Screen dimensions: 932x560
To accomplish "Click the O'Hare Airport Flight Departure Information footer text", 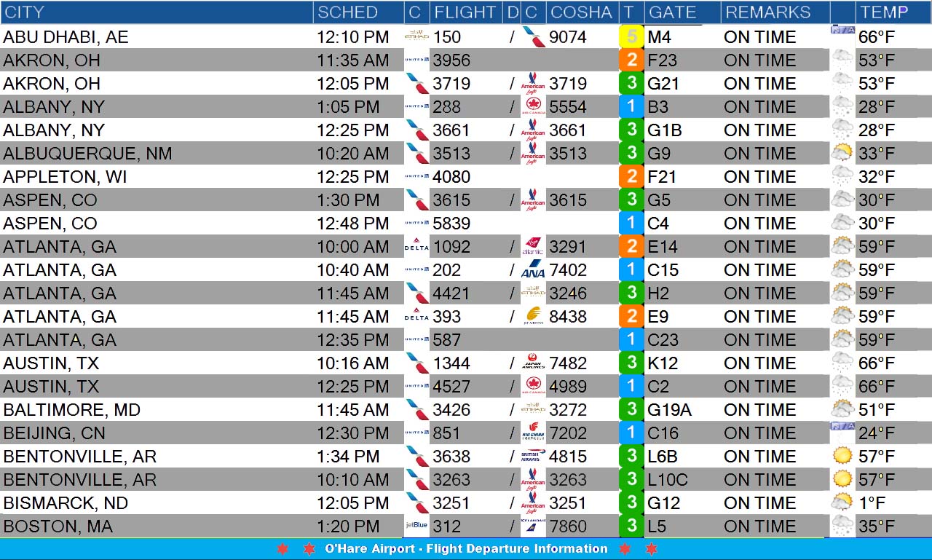I will click(x=466, y=549).
